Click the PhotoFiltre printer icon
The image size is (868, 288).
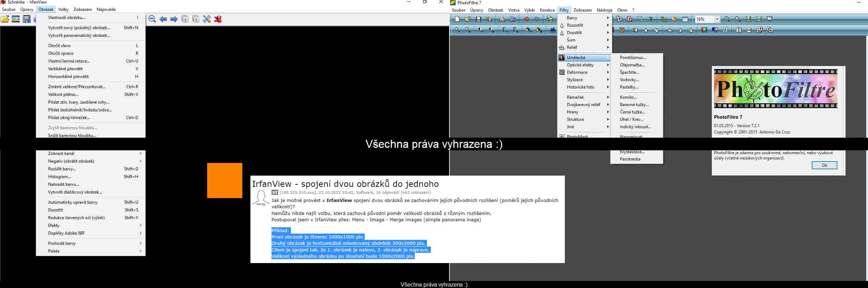point(502,19)
